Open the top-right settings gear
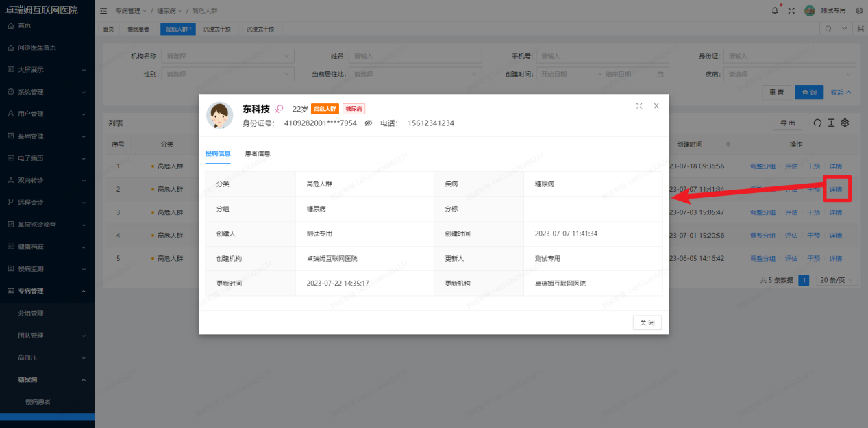This screenshot has height=428, width=868. [x=859, y=10]
